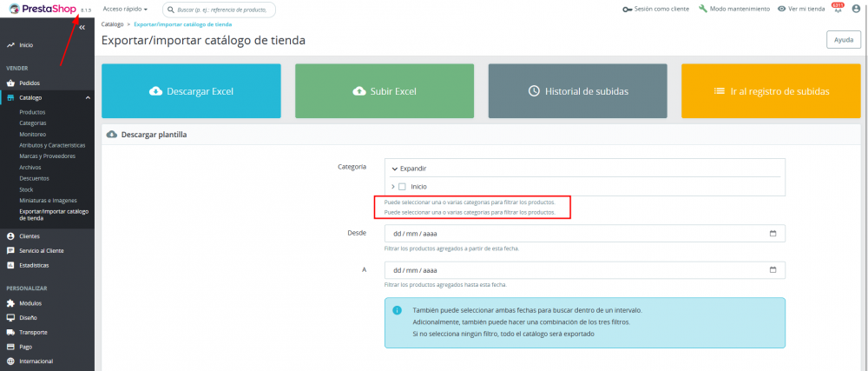Click the Diseño monitor icon

pyautogui.click(x=10, y=318)
